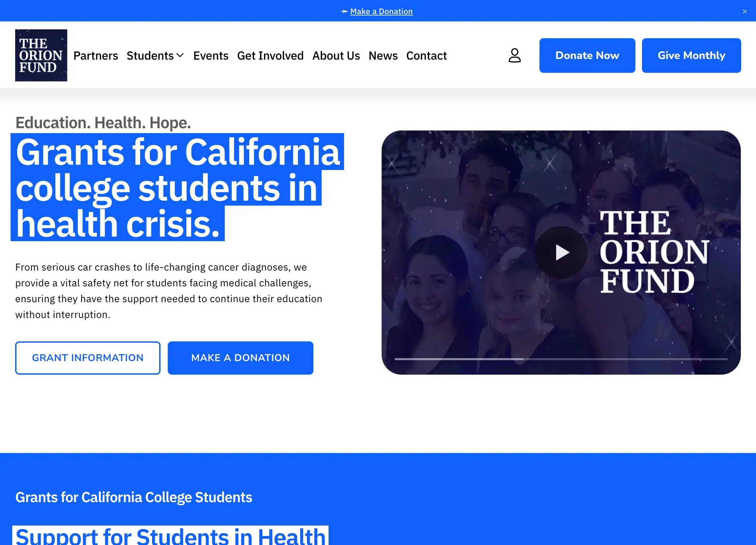This screenshot has width=756, height=545.
Task: Click the video thumbnail Orion Fund title
Action: (653, 252)
